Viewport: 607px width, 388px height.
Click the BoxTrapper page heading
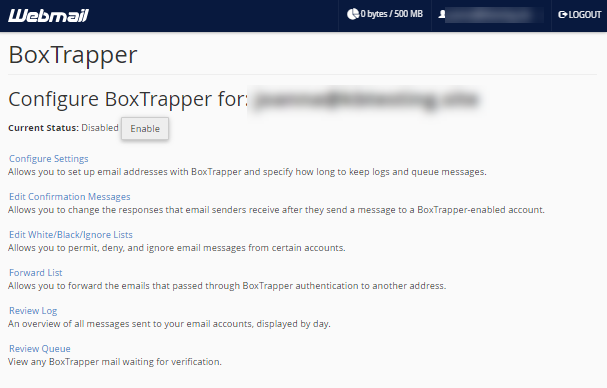point(73,55)
